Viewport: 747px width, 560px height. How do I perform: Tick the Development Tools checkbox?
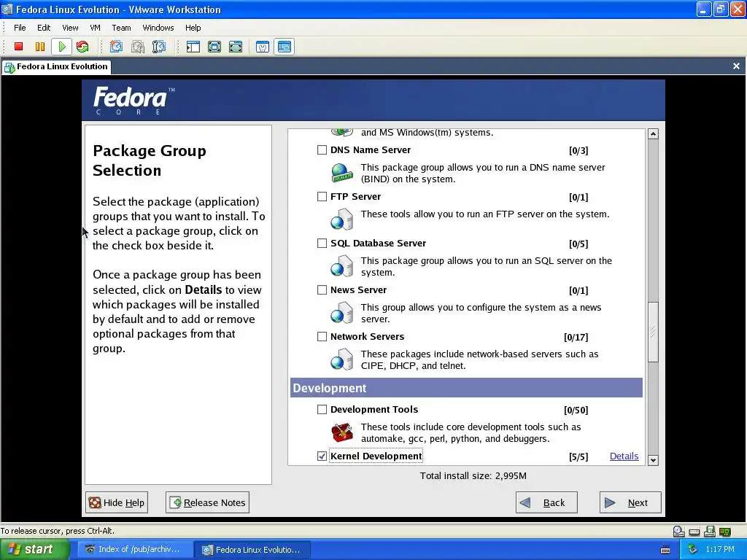(x=322, y=410)
